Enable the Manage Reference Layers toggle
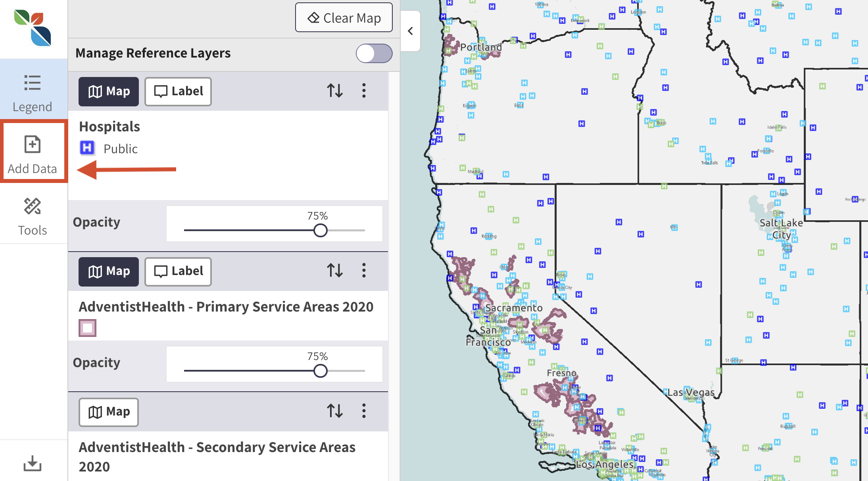 pos(373,53)
